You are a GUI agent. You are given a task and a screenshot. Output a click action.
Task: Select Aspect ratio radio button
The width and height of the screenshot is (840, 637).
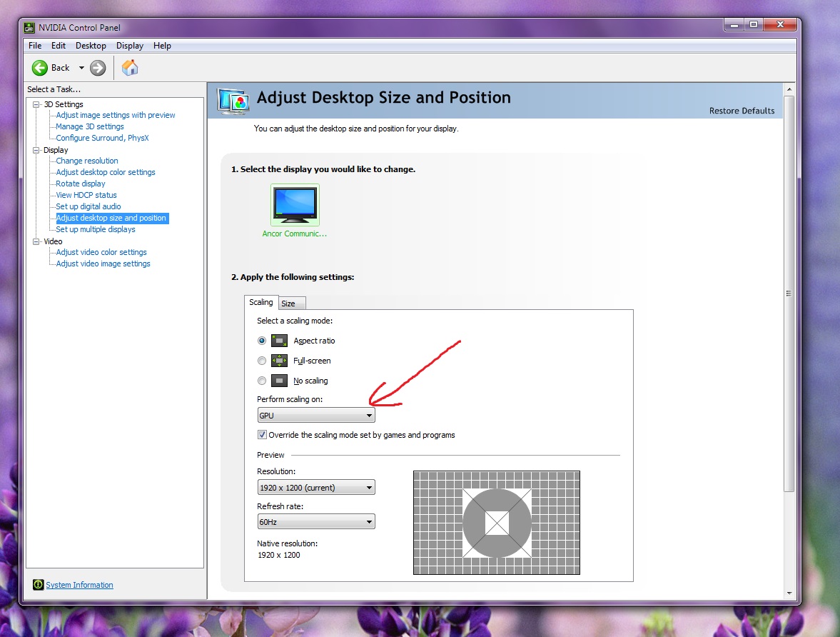(x=262, y=341)
